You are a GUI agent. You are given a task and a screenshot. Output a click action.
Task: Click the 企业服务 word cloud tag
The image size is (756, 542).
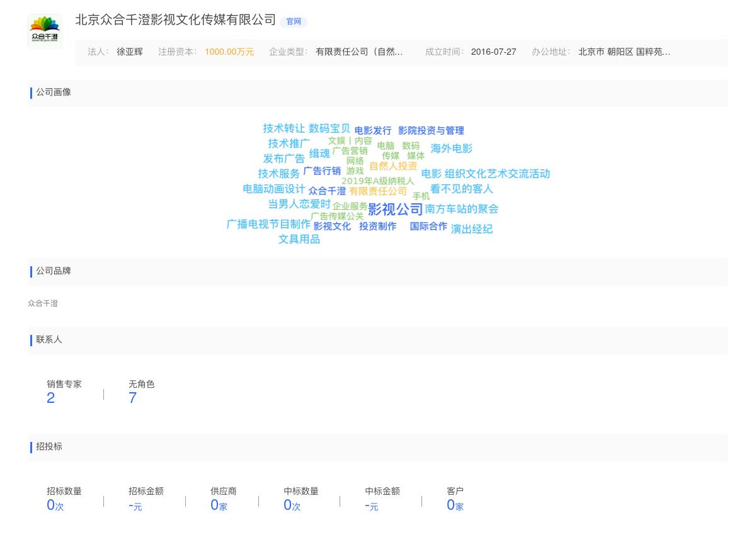pos(350,206)
